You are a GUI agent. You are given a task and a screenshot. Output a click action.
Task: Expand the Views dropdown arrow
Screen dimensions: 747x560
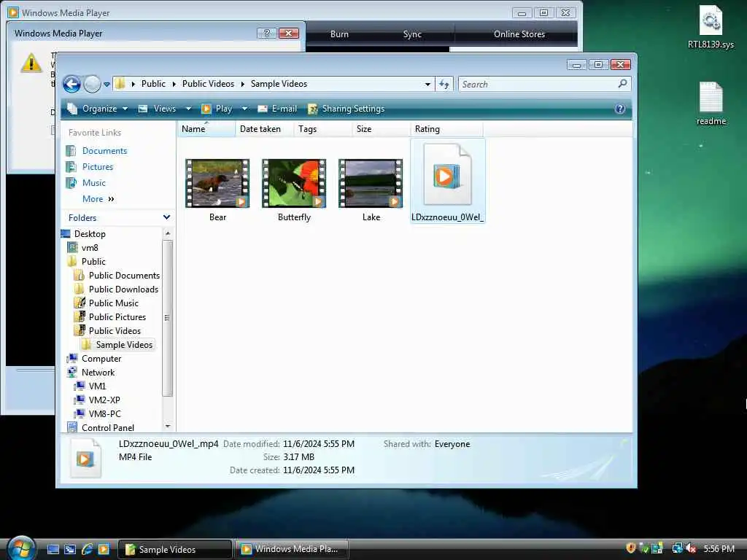[x=189, y=109]
